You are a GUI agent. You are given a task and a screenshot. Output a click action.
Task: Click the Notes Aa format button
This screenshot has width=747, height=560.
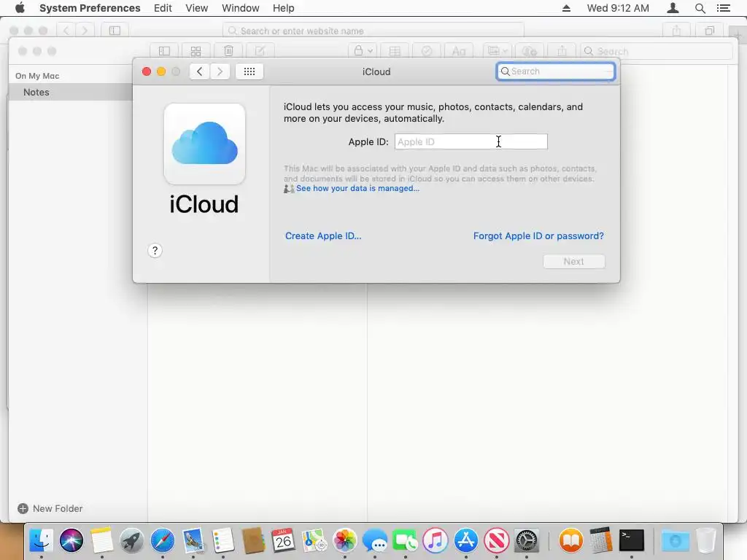pos(459,51)
